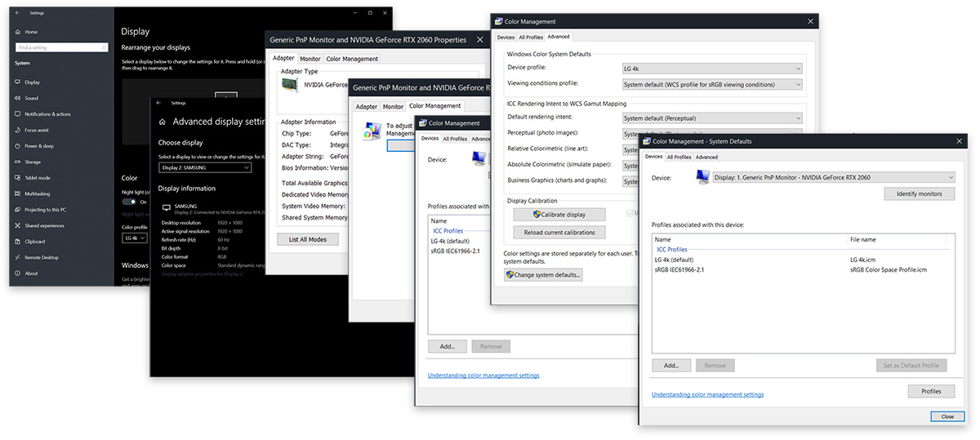Open Notifications & actions settings

tap(47, 114)
